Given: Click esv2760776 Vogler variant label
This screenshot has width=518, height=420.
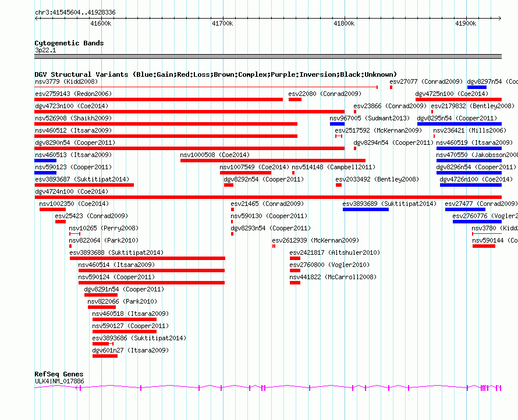Looking at the screenshot, I should coord(485,216).
